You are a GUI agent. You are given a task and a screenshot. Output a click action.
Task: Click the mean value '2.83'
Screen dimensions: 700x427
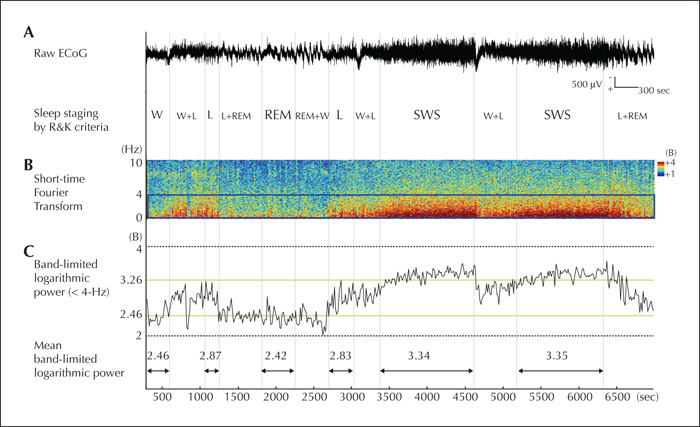(341, 356)
